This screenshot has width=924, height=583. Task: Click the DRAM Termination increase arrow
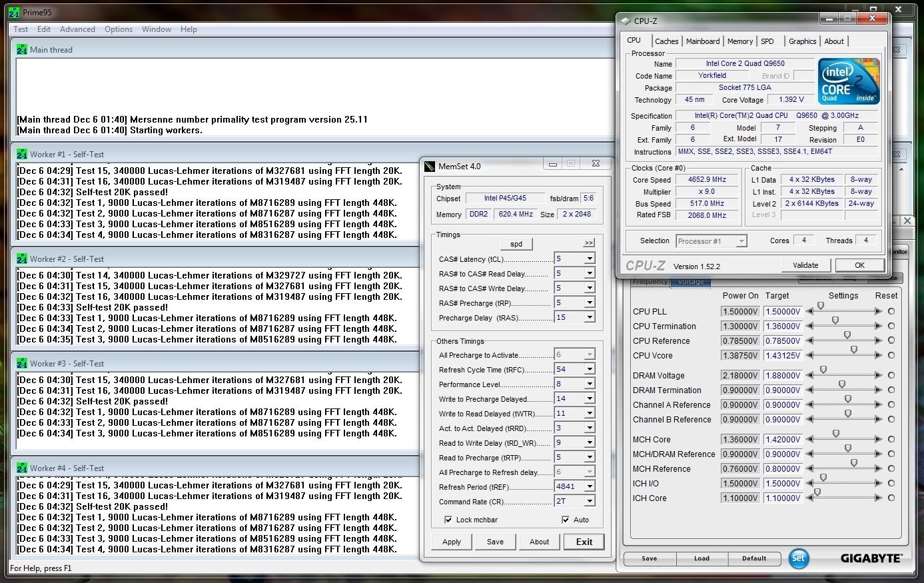879,390
